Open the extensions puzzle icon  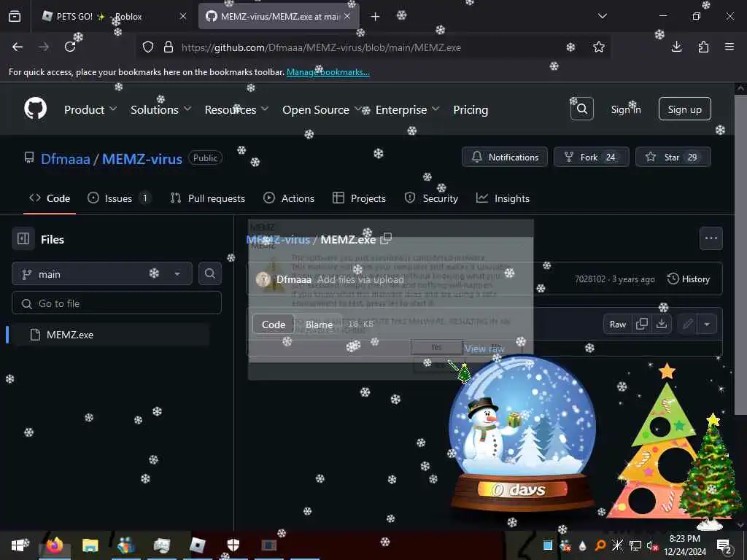coord(703,47)
